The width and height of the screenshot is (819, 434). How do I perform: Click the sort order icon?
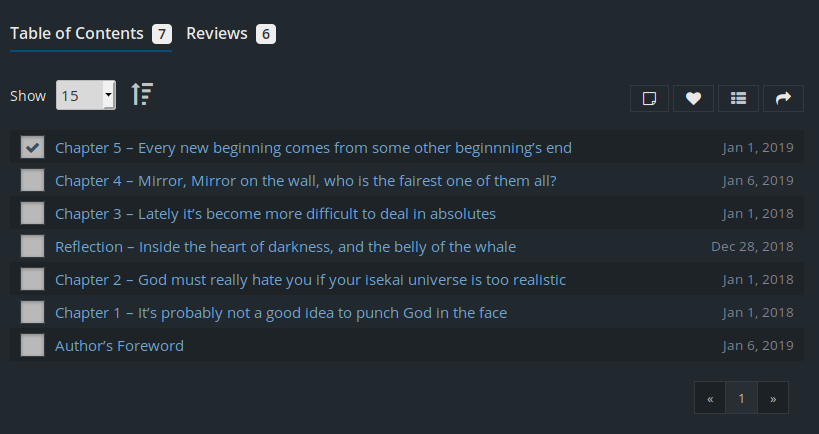pyautogui.click(x=142, y=95)
